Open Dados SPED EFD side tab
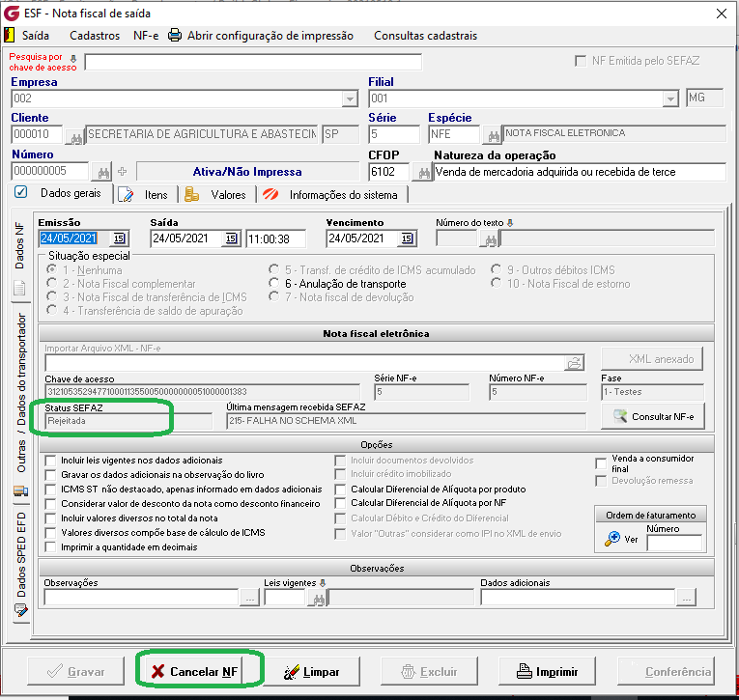This screenshot has width=739, height=700. [x=21, y=555]
